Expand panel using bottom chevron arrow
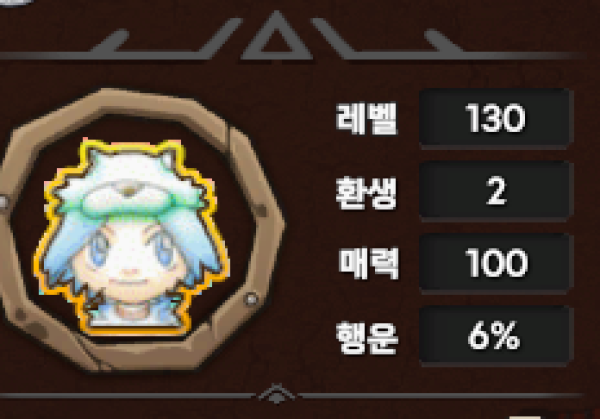600x419 pixels. pos(277,394)
